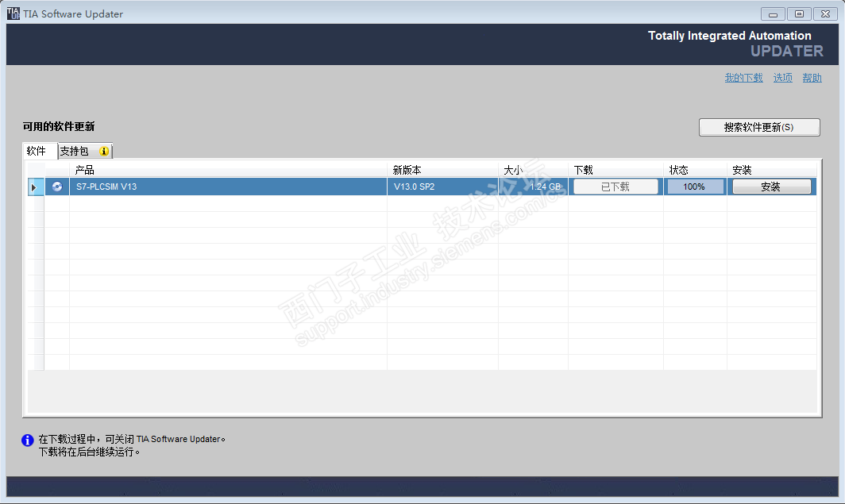Switch to the 支持包 tab
The width and height of the screenshot is (845, 504).
pyautogui.click(x=85, y=152)
